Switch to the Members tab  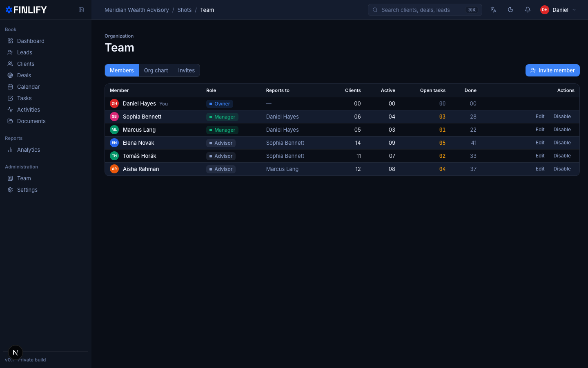122,70
